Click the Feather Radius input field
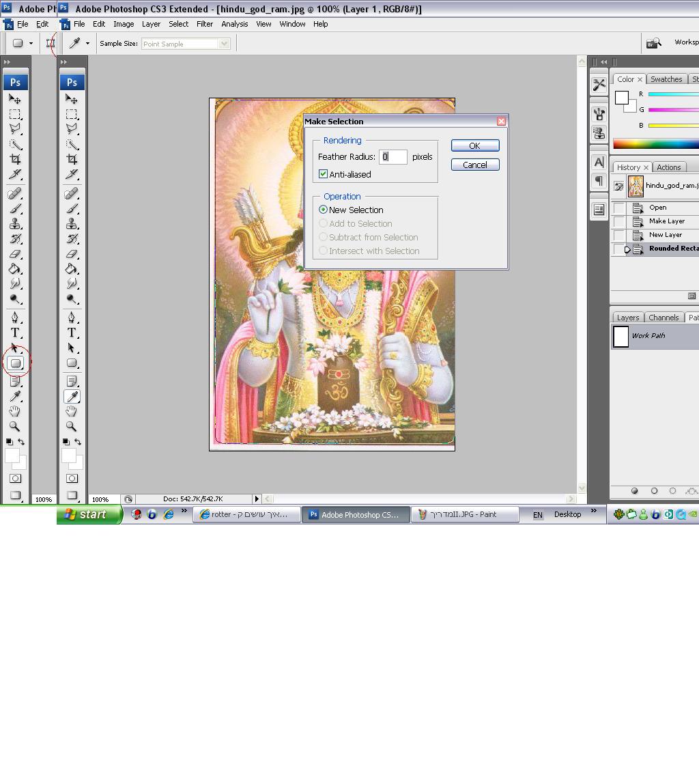 393,156
